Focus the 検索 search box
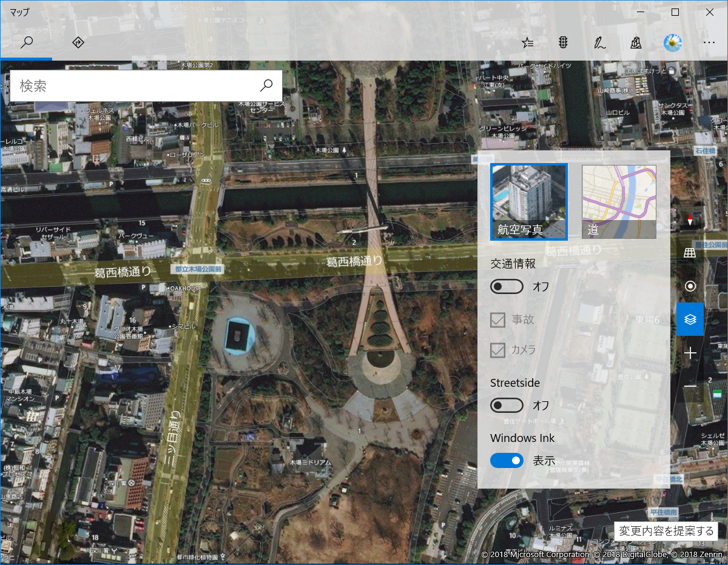Screen dimensions: 728x565 click(x=146, y=86)
